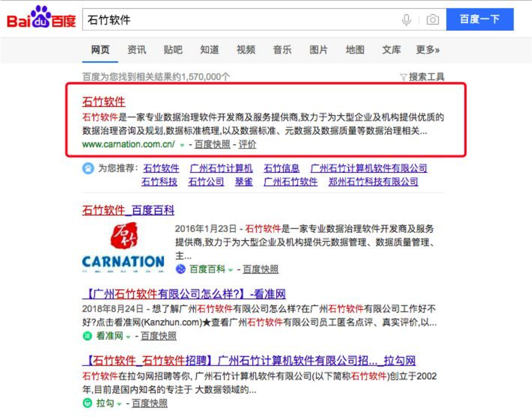Click the green 看准网 source icon
The image size is (532, 417).
pos(87,336)
